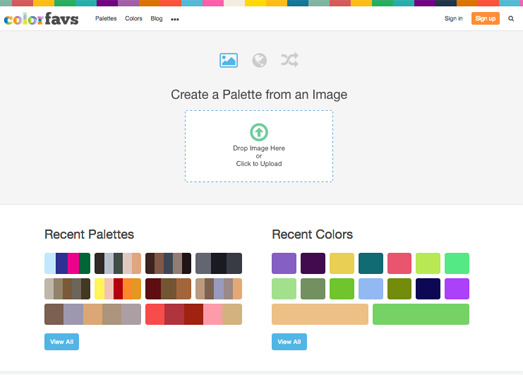
Task: Select the olive green color swatch
Action: coord(399,289)
